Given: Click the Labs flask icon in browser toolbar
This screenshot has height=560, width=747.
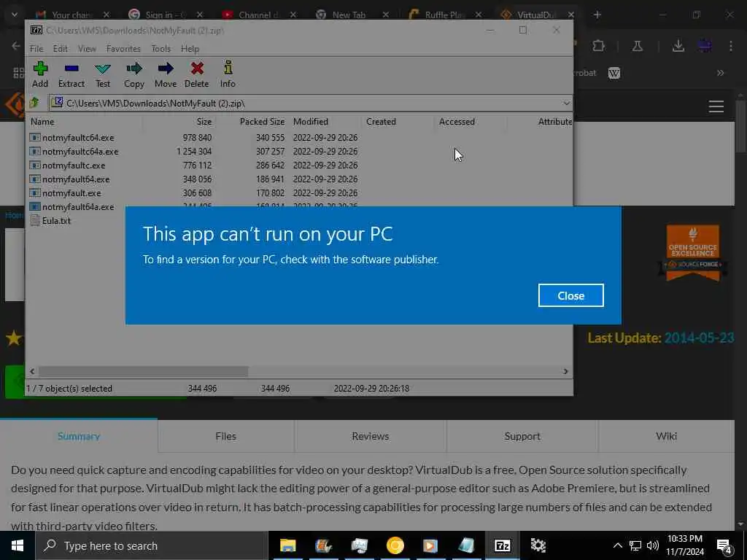Looking at the screenshot, I should 637,46.
